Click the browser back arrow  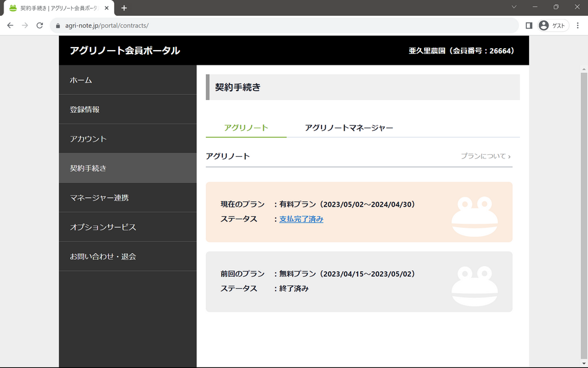10,25
